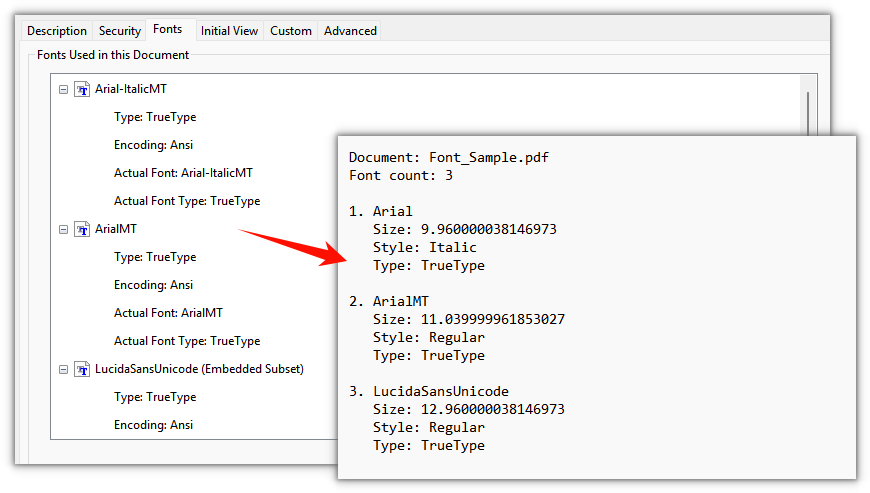Click "Actual Font: ArialMT" row
Image resolution: width=870 pixels, height=493 pixels.
[168, 313]
